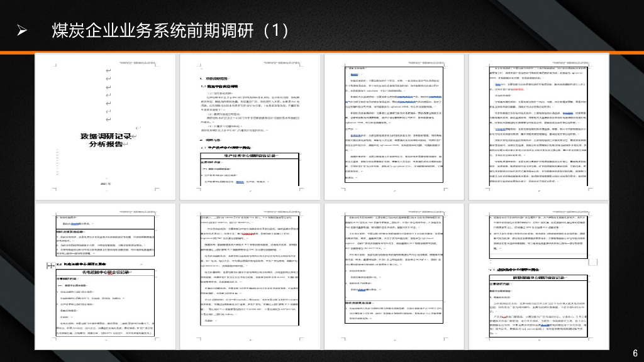Select heading 生产技术中心调研会议记录 in the table
The image size is (644, 362).
[x=250, y=155]
